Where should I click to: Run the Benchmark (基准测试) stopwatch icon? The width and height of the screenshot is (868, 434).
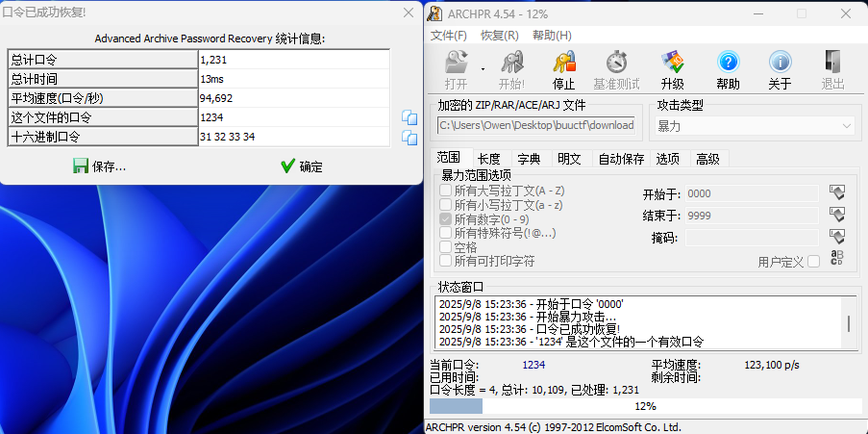tap(616, 63)
